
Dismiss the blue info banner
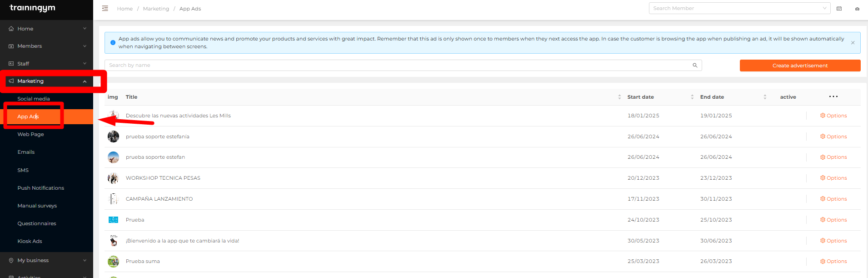[x=853, y=43]
